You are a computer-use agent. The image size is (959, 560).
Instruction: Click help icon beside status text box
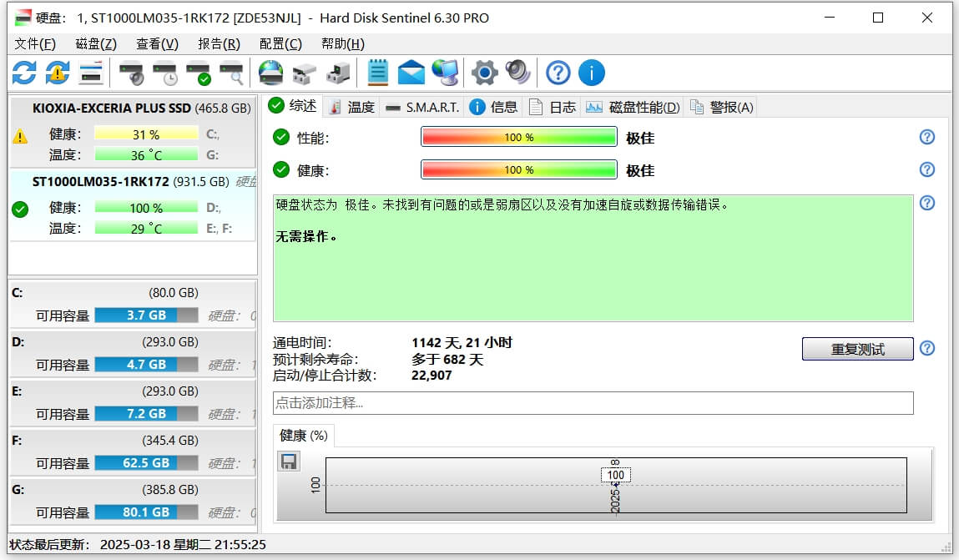click(927, 203)
